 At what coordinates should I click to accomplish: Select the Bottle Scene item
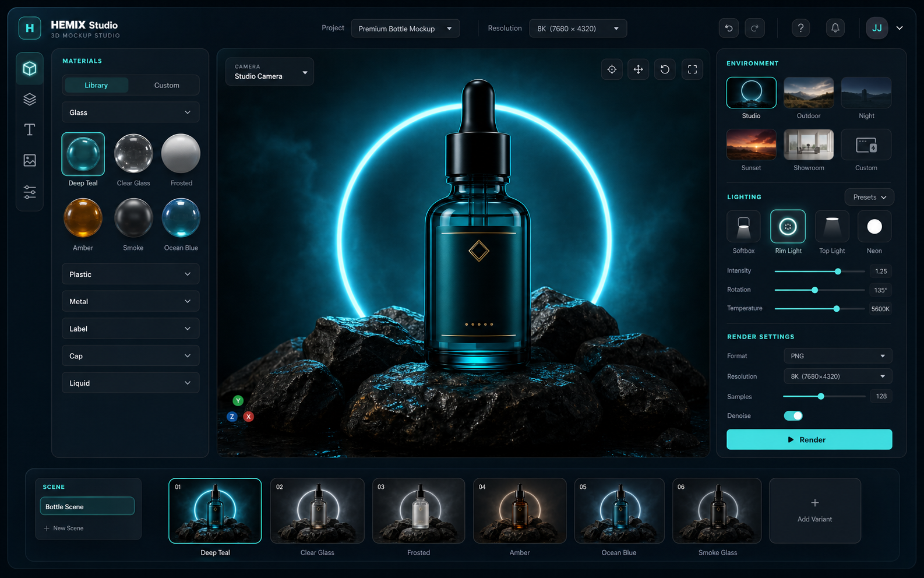pos(87,506)
